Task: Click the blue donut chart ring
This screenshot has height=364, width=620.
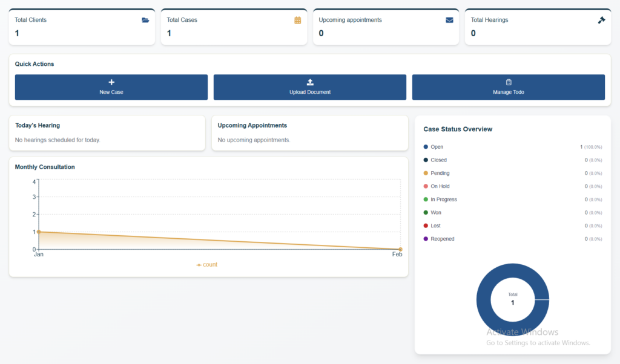Action: (x=483, y=300)
